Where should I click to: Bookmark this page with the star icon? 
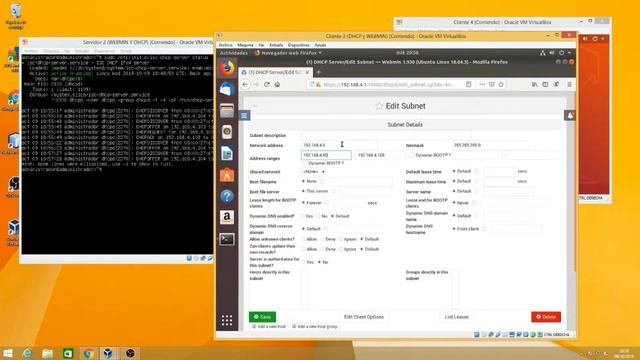tap(501, 84)
